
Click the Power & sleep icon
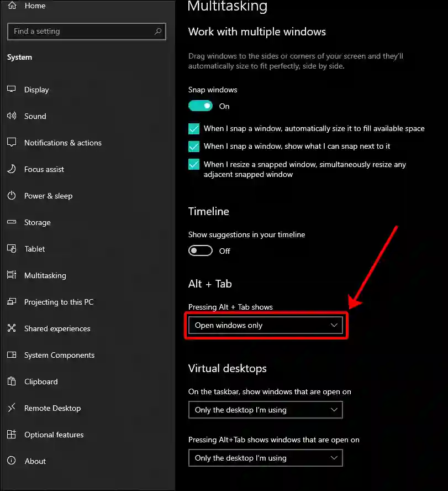click(12, 196)
